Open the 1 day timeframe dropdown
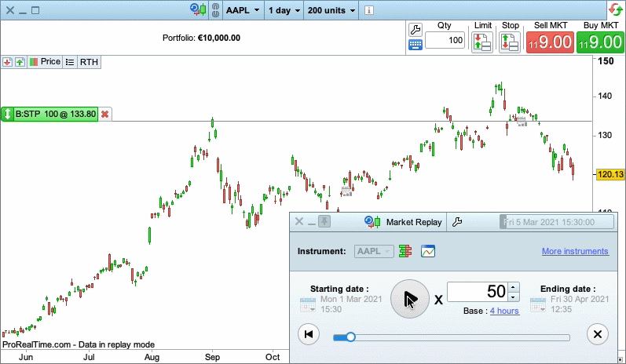 coord(284,10)
